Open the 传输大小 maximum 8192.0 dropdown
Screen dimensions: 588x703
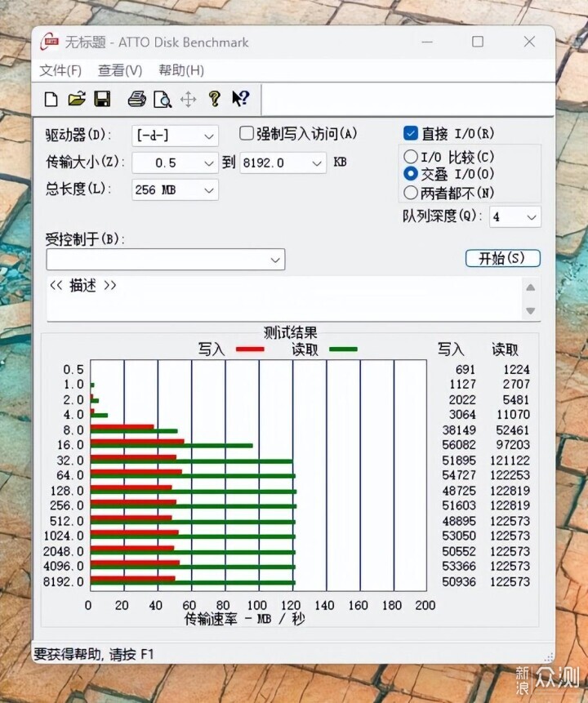(x=283, y=162)
